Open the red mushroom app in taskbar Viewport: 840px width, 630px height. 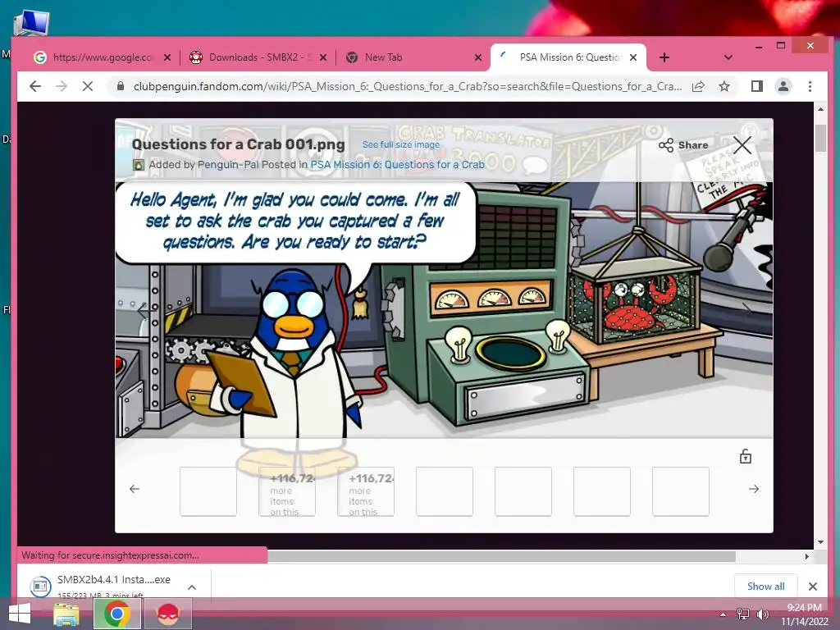click(167, 614)
